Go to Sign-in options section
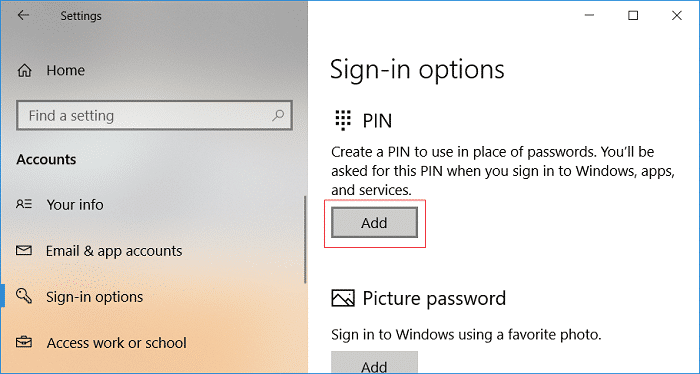 point(95,297)
